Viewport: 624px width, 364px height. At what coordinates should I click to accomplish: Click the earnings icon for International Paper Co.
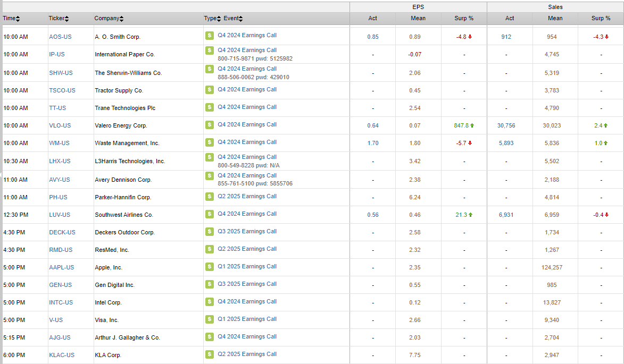209,50
